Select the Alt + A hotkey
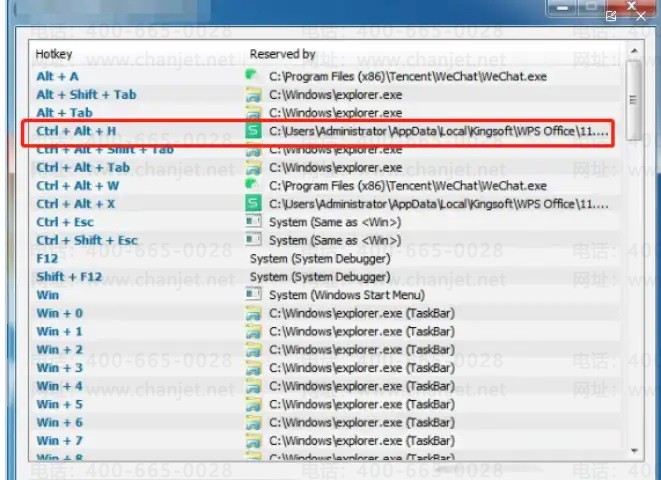 57,76
